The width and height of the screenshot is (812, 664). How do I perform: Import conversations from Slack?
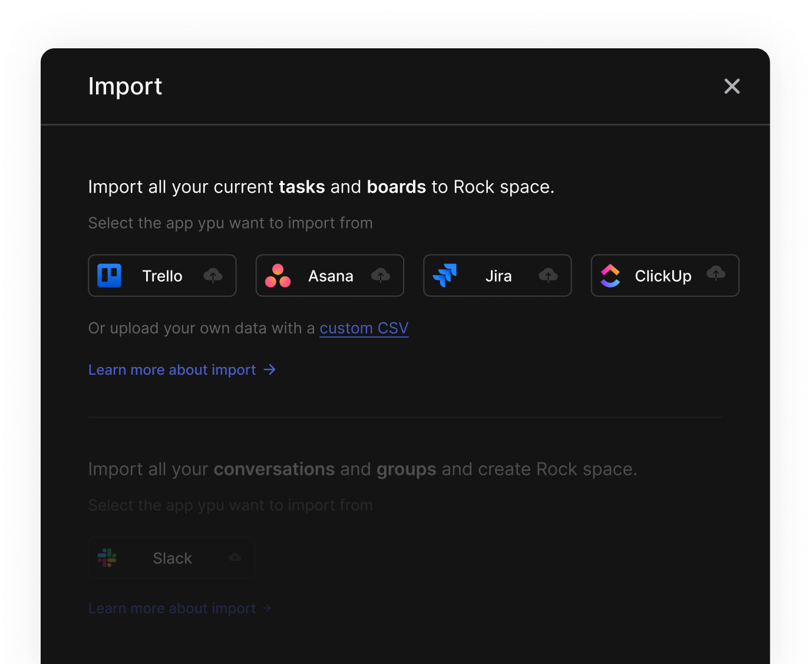(171, 558)
